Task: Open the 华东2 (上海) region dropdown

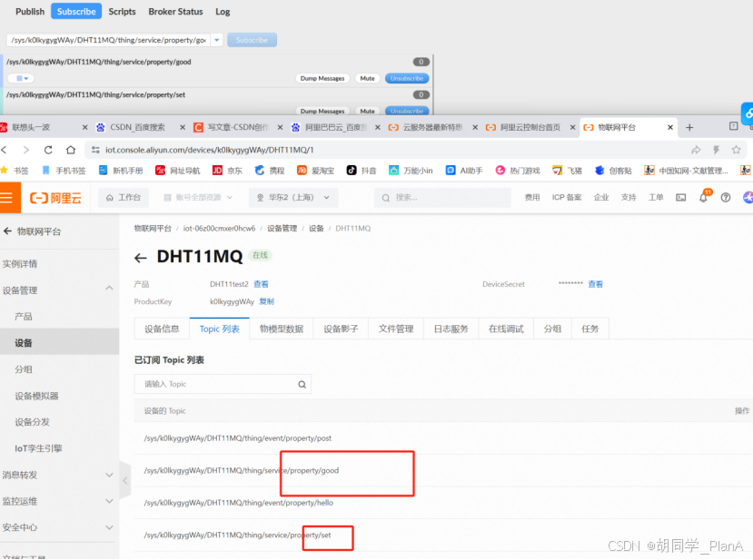Action: pyautogui.click(x=293, y=197)
